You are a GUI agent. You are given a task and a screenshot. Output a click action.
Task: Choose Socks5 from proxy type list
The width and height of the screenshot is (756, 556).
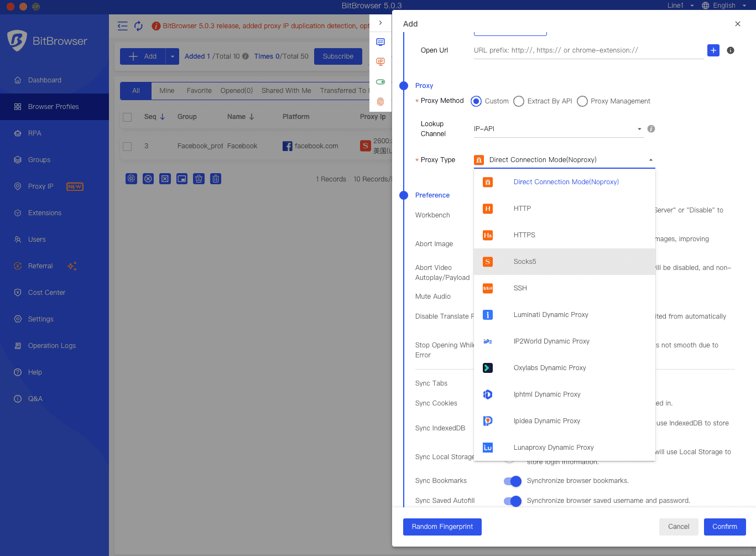tap(524, 262)
